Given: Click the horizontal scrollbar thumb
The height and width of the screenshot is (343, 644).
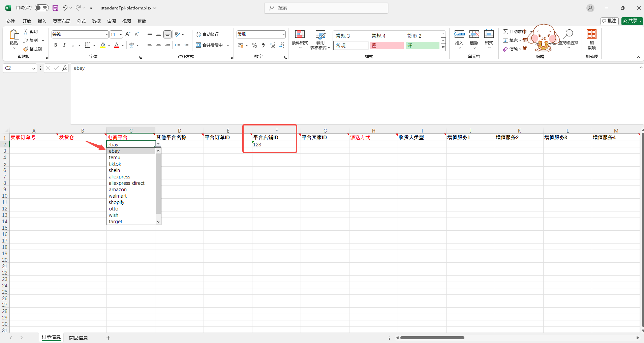Looking at the screenshot, I should [432, 338].
